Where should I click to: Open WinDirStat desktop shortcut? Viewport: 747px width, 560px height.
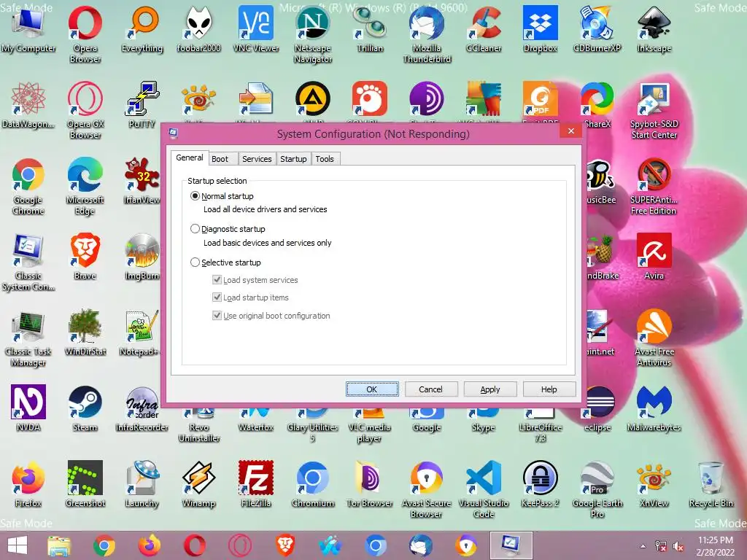(85, 332)
